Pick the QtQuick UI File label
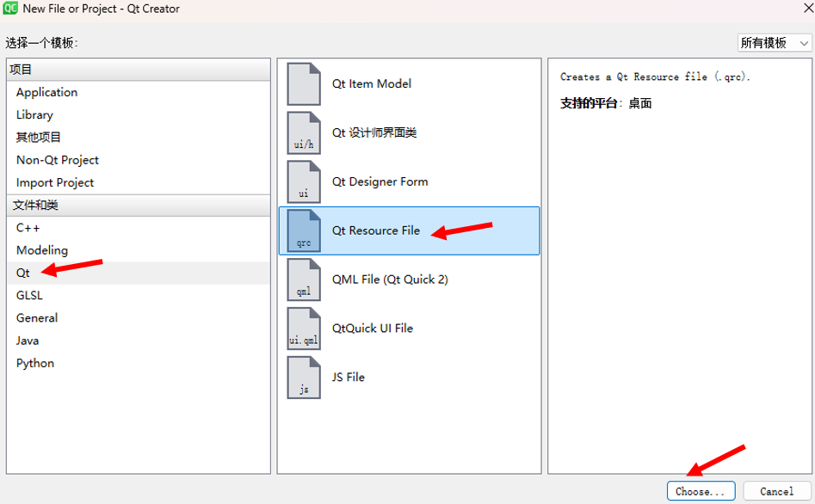The width and height of the screenshot is (815, 504). click(x=372, y=329)
